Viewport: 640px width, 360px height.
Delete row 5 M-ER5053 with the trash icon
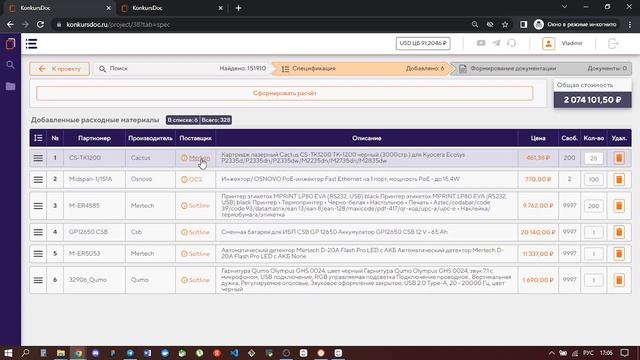coord(619,253)
